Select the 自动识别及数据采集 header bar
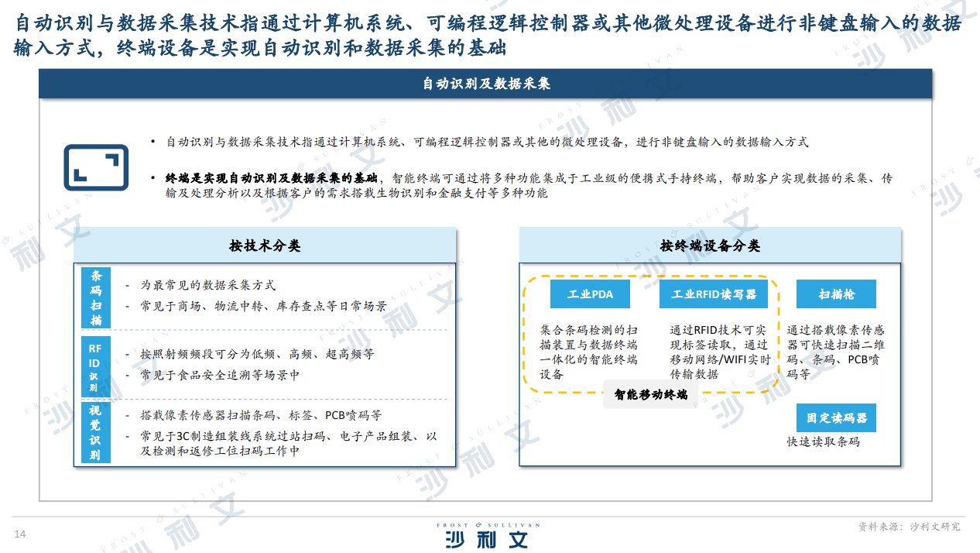Screen dimensions: 980x553 pyautogui.click(x=486, y=84)
